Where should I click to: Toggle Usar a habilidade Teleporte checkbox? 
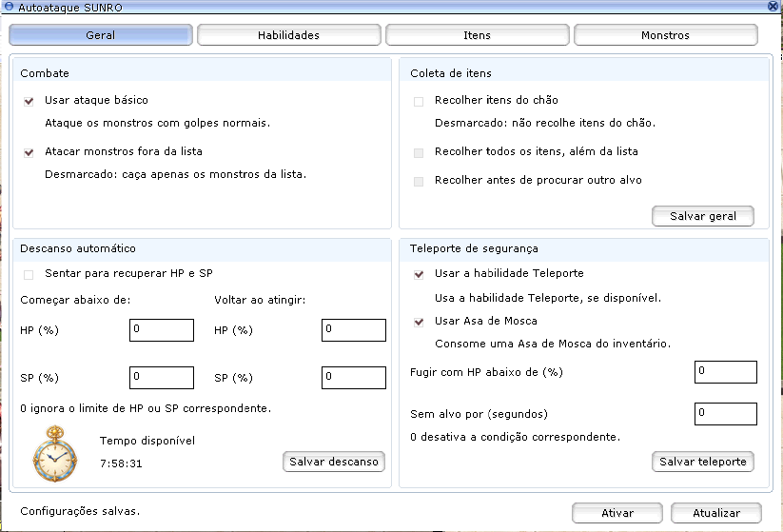[419, 275]
